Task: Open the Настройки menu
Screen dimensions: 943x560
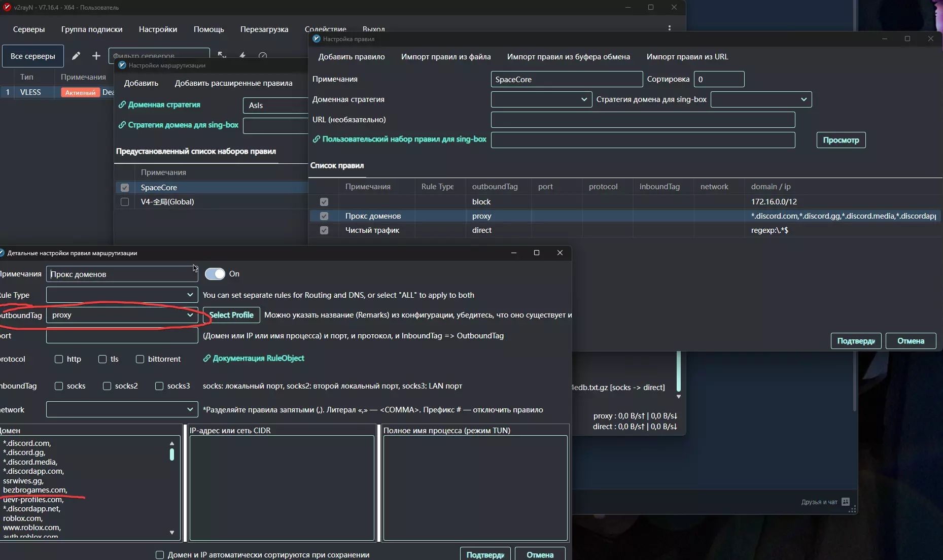Action: tap(158, 29)
